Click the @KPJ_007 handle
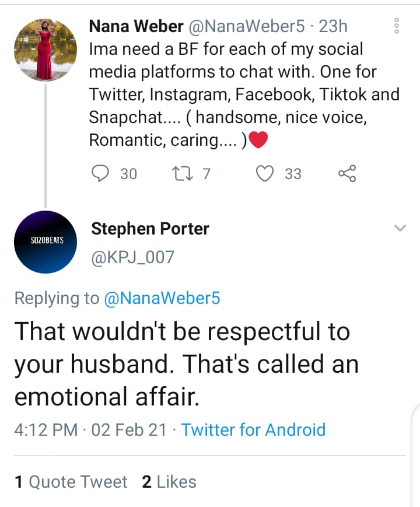 point(132,257)
